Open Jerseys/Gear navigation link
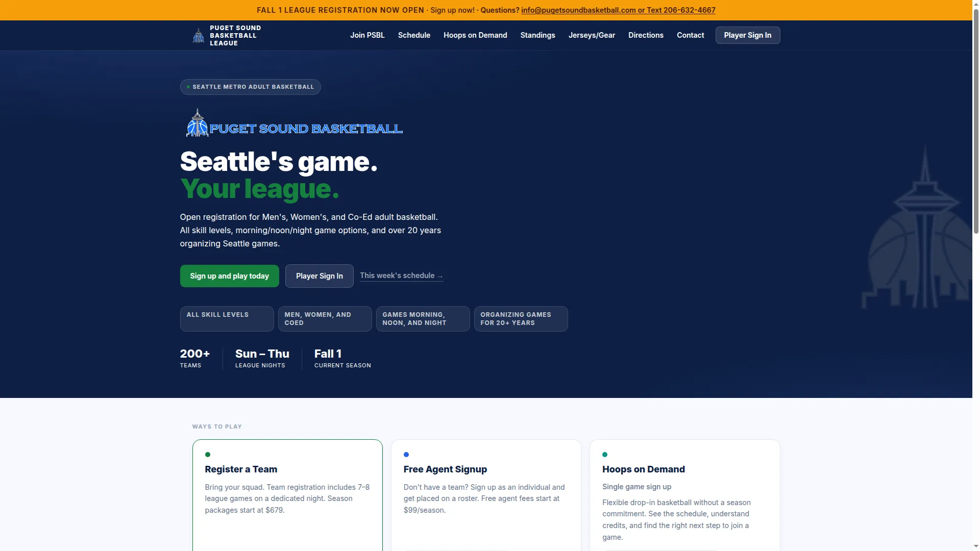The width and height of the screenshot is (980, 551). point(592,35)
